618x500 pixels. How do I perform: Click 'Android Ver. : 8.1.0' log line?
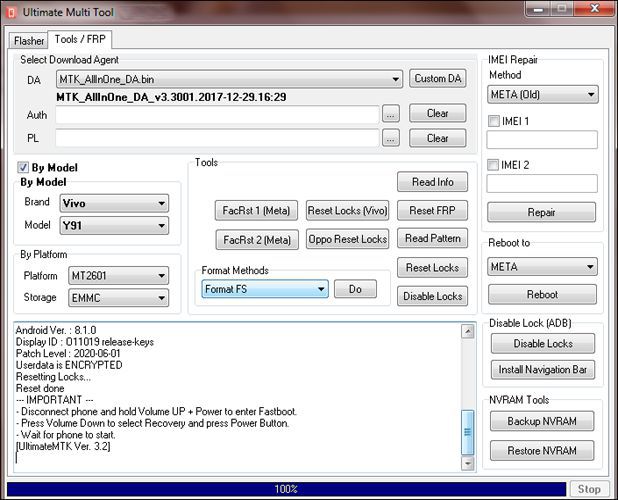56,330
